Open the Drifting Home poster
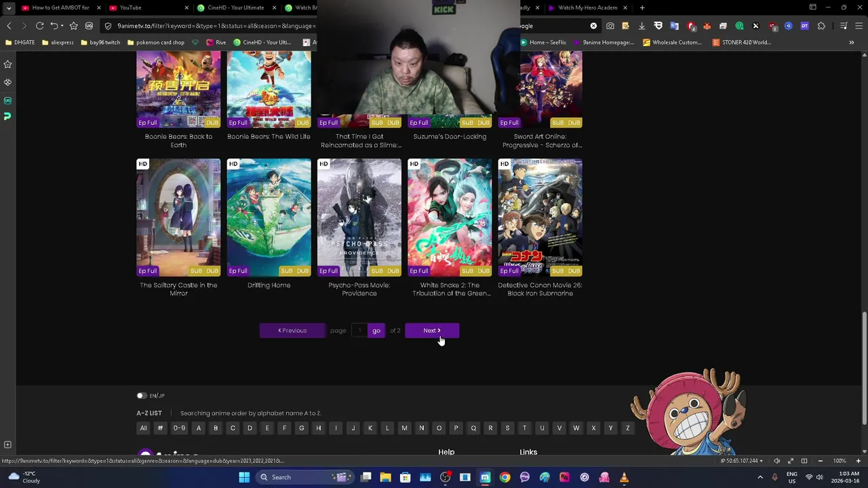Viewport: 868px width, 488px height. (x=269, y=218)
